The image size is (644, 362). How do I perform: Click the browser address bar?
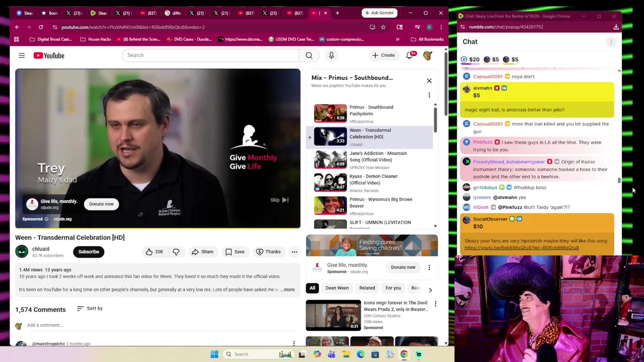pos(211,27)
